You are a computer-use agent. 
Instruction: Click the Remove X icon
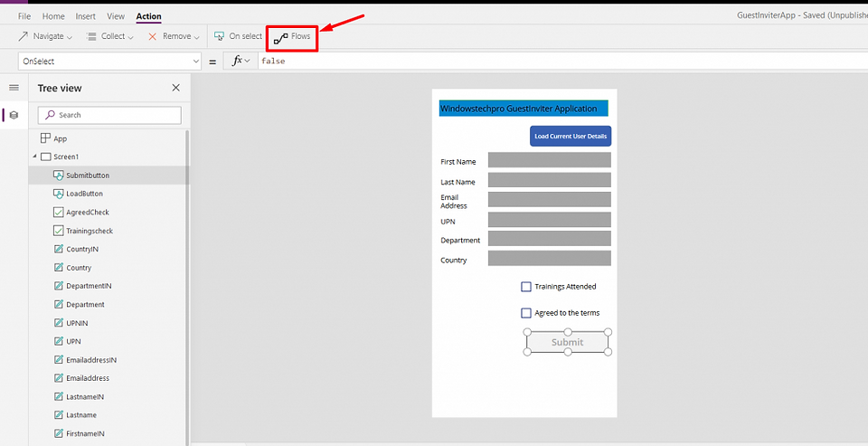pos(153,36)
